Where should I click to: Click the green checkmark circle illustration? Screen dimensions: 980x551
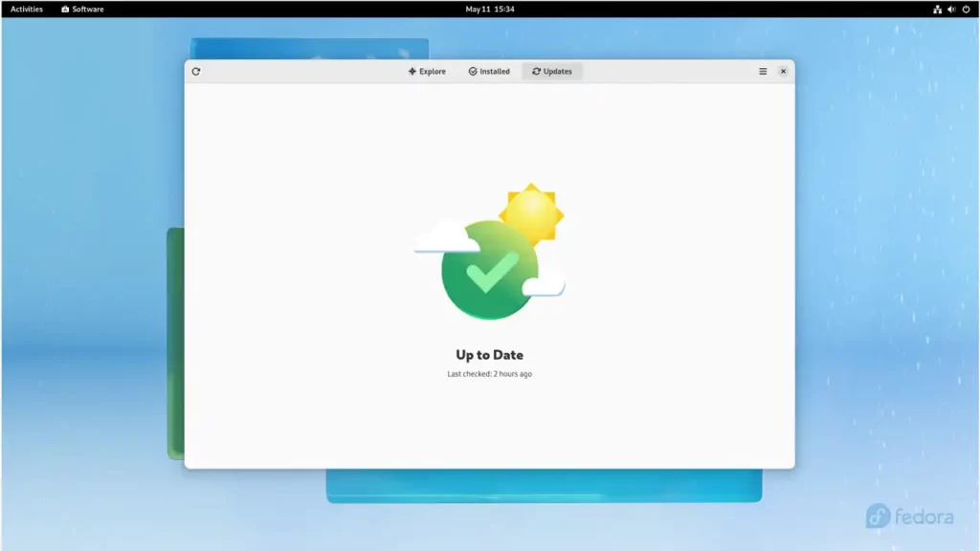coord(489,271)
